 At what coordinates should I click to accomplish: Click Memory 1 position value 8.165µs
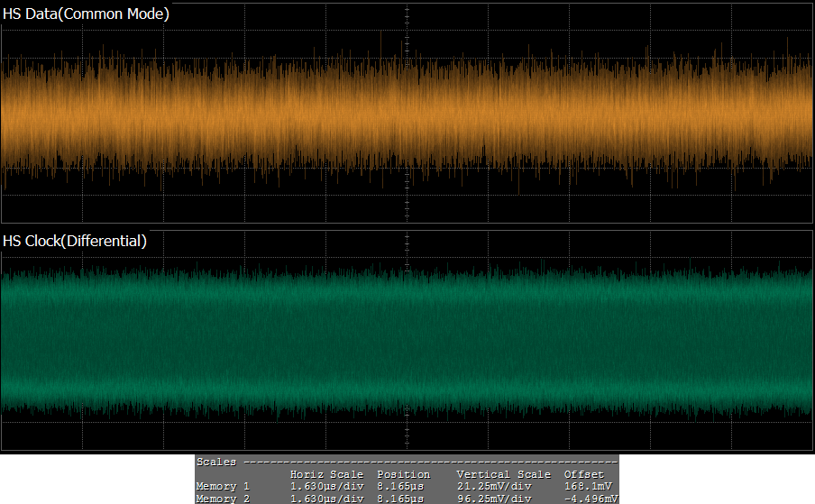[400, 487]
